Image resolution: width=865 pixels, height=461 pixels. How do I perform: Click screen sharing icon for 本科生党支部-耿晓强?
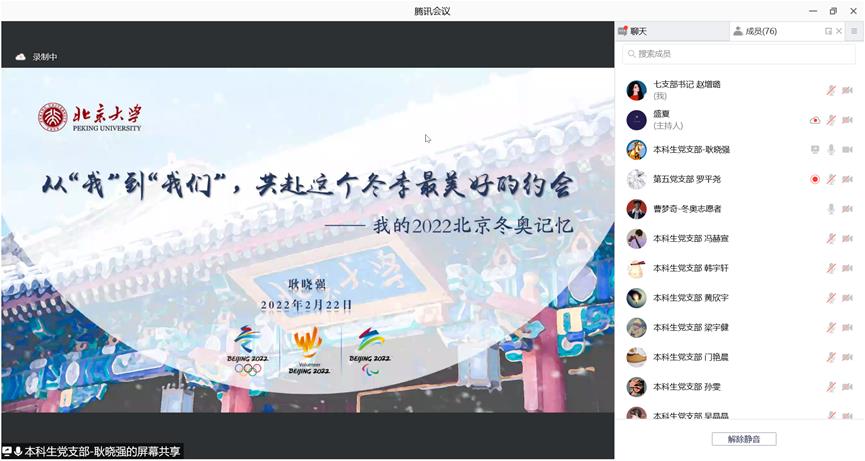tap(815, 150)
